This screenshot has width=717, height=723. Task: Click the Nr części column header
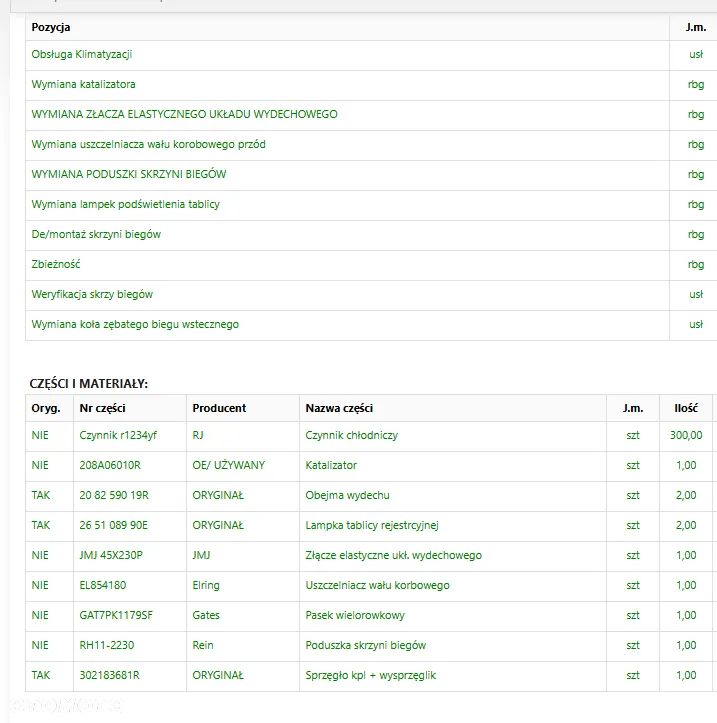click(102, 408)
